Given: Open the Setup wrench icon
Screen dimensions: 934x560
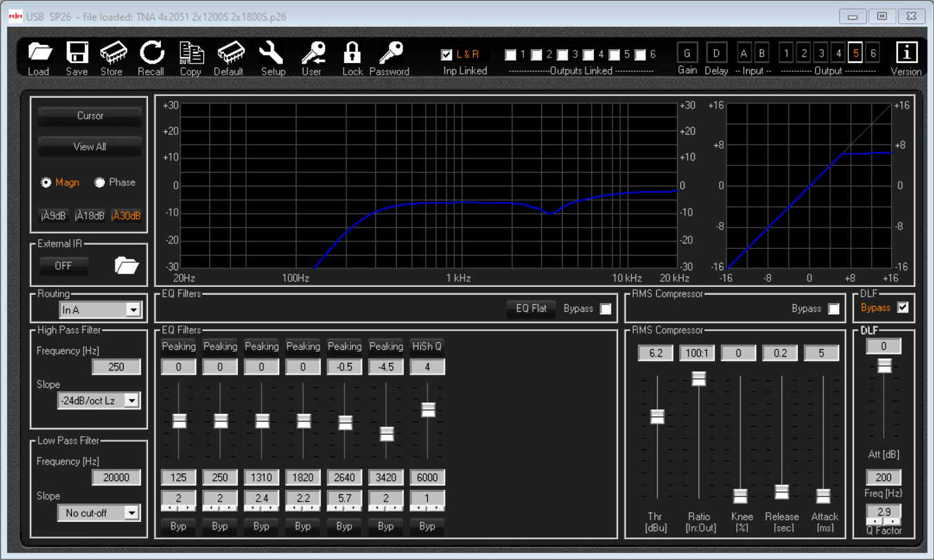Looking at the screenshot, I should [x=272, y=53].
